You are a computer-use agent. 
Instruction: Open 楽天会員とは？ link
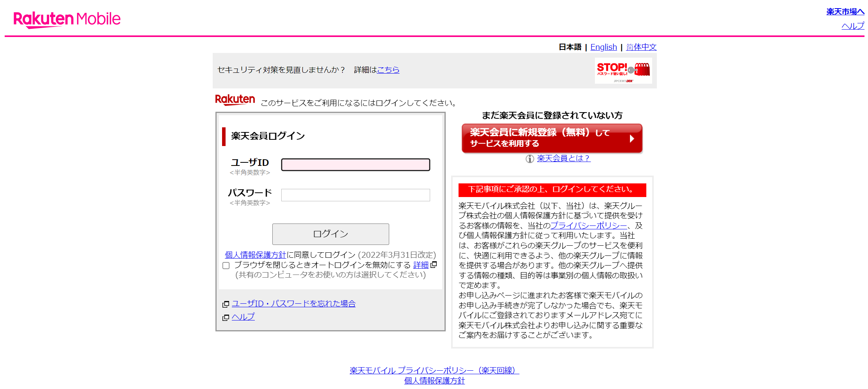pyautogui.click(x=564, y=158)
